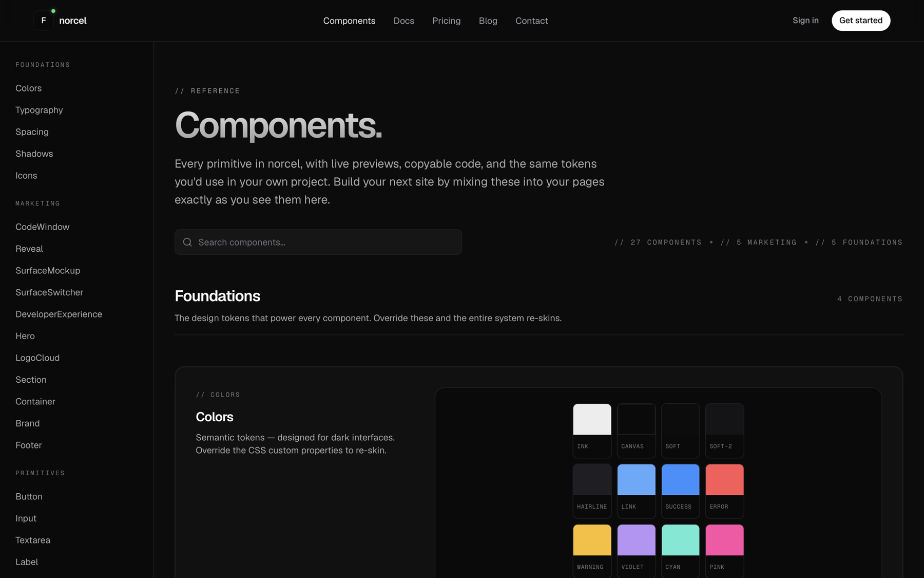Open Icons in the sidebar

(26, 176)
